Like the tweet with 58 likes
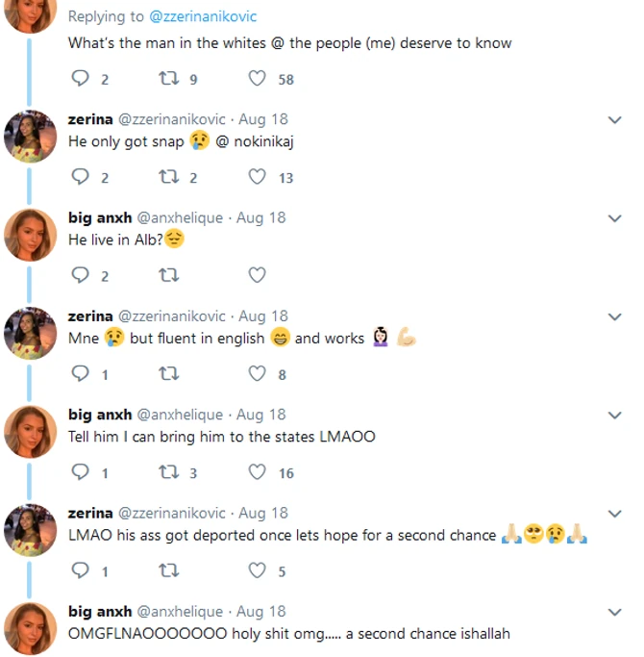The height and width of the screenshot is (657, 644). click(258, 80)
